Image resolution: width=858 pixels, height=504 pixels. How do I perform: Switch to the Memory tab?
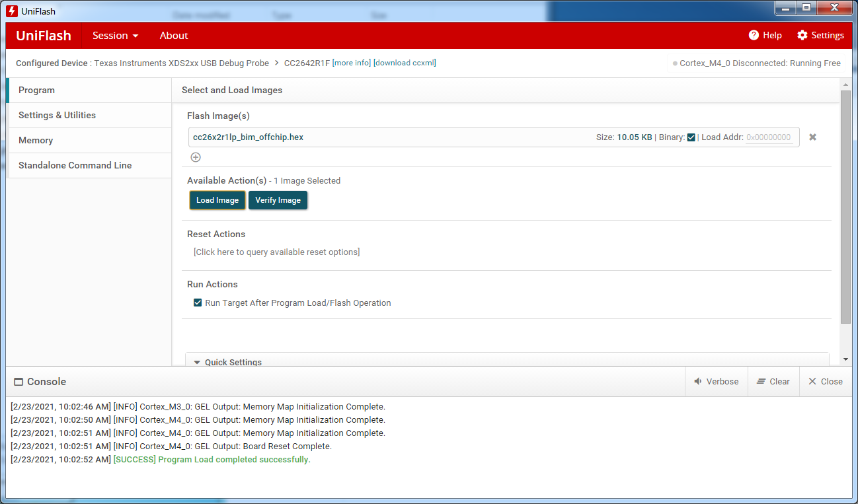coord(36,140)
